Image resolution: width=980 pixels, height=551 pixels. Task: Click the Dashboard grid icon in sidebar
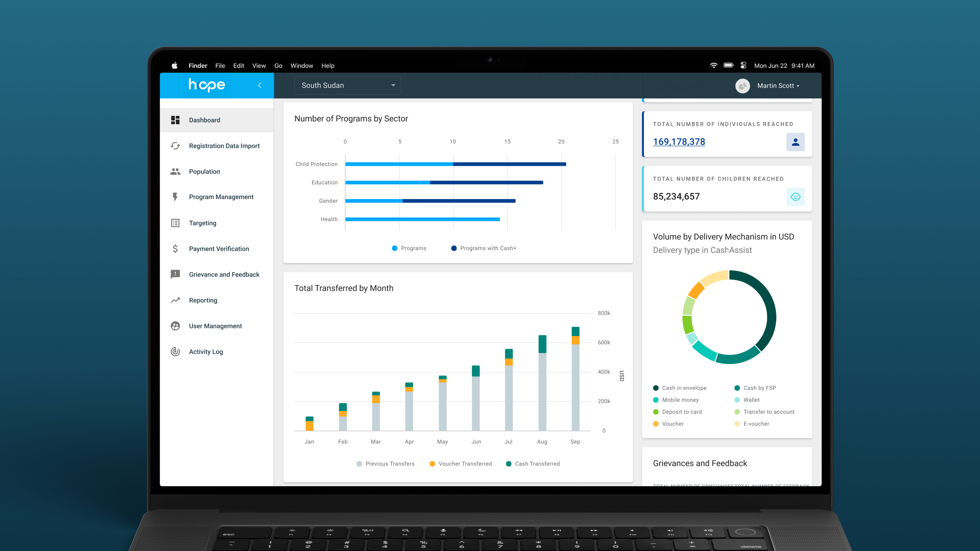click(175, 120)
